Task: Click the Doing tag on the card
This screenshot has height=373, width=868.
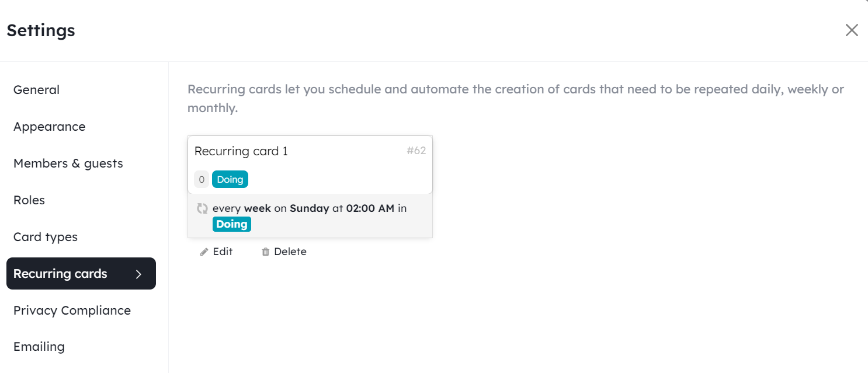Action: [230, 179]
